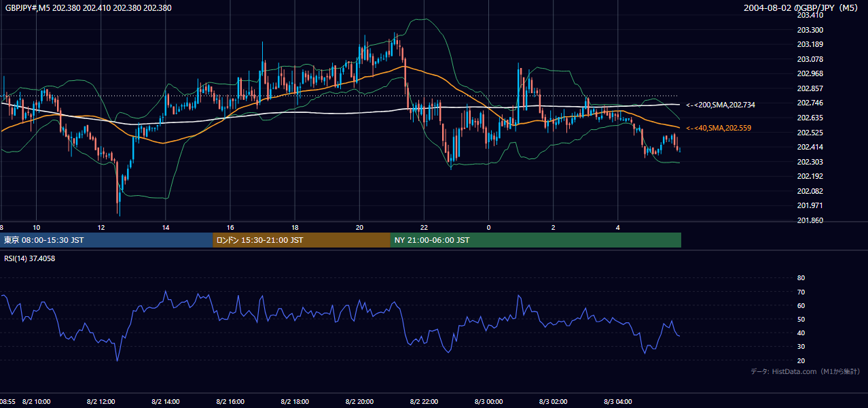
Task: Click price scale value 202.414
Action: [810, 147]
